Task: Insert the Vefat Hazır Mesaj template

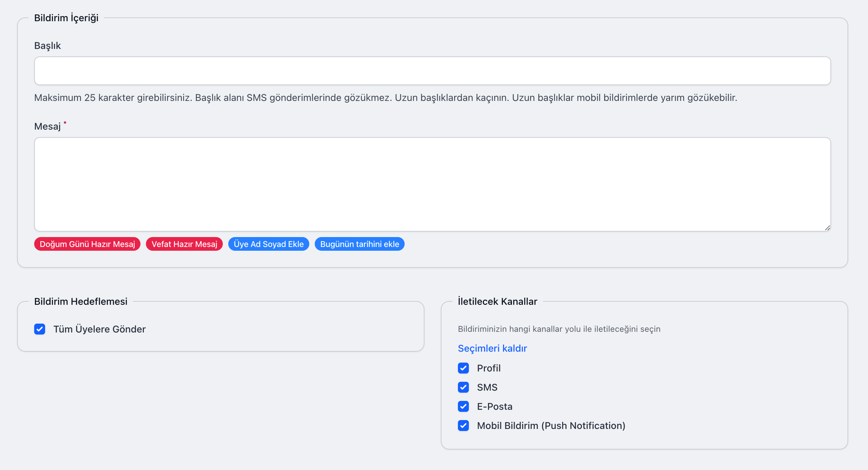Action: point(184,244)
